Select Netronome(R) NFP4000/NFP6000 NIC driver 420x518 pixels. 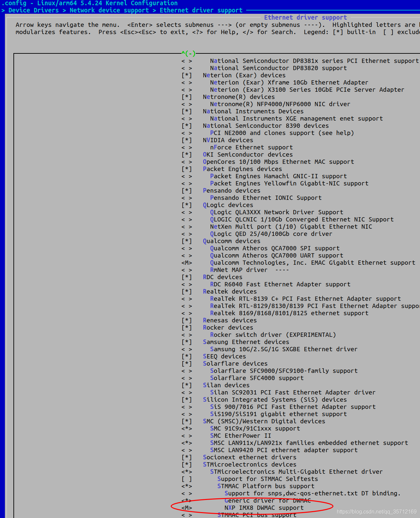click(x=280, y=104)
